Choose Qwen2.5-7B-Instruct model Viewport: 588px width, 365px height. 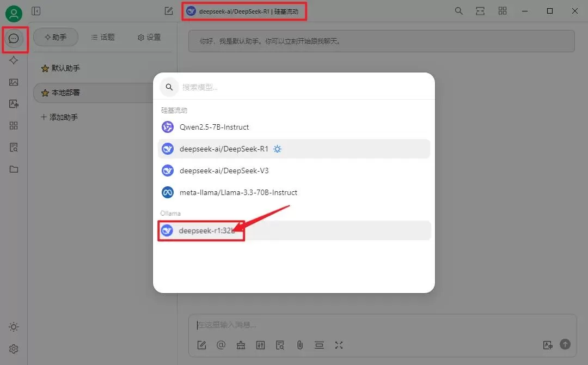[x=294, y=127]
